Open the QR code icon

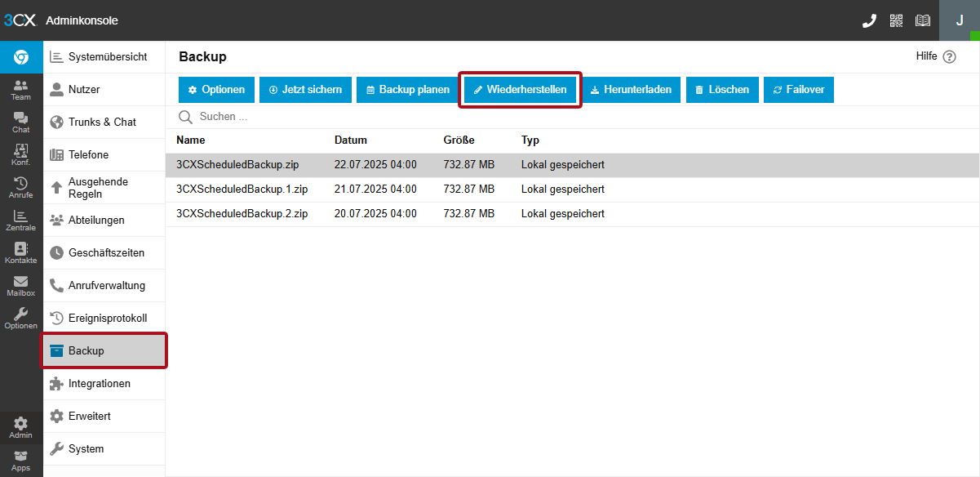point(896,20)
